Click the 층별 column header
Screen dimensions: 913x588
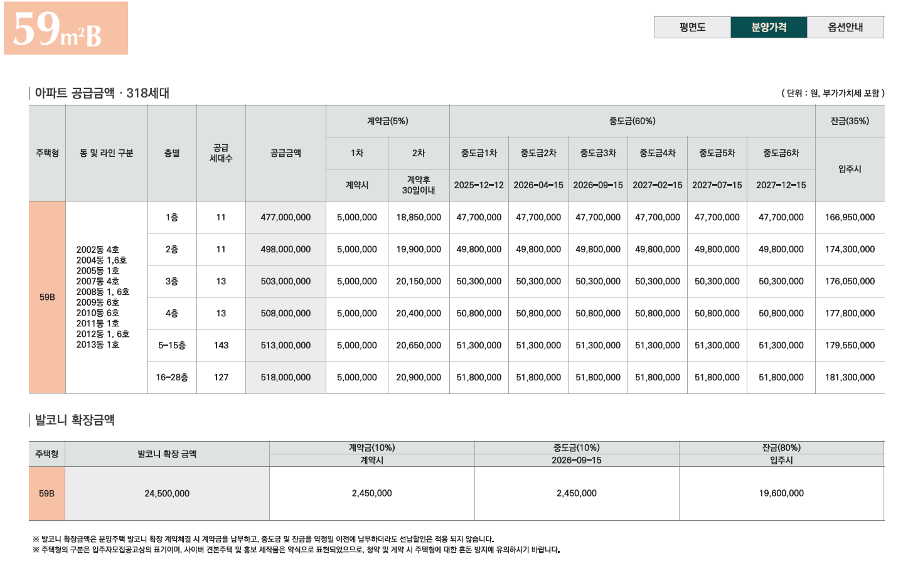172,153
